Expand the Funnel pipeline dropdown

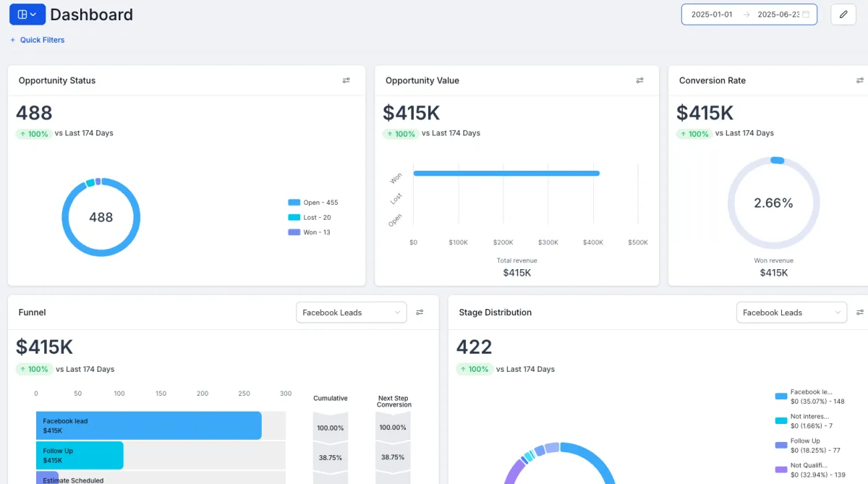coord(352,313)
